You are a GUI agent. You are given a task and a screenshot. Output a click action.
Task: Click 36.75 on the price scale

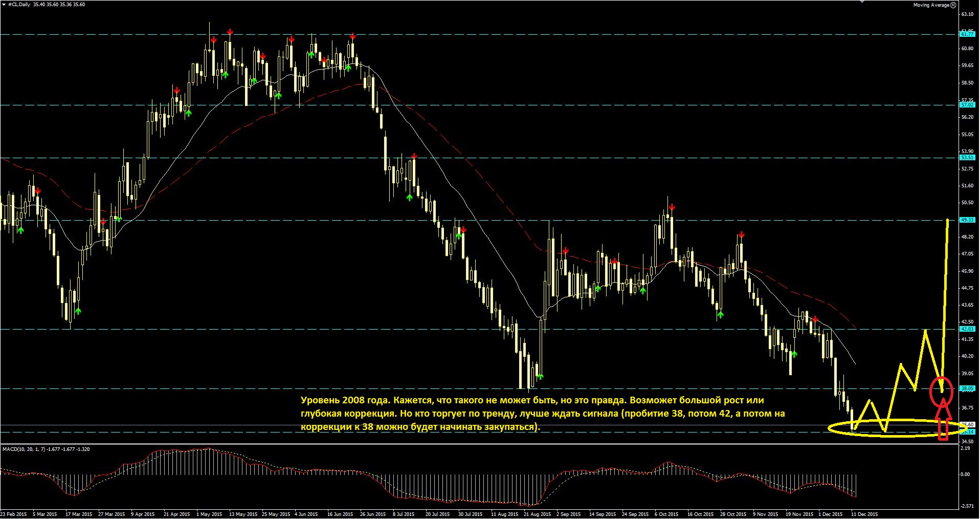[967, 408]
